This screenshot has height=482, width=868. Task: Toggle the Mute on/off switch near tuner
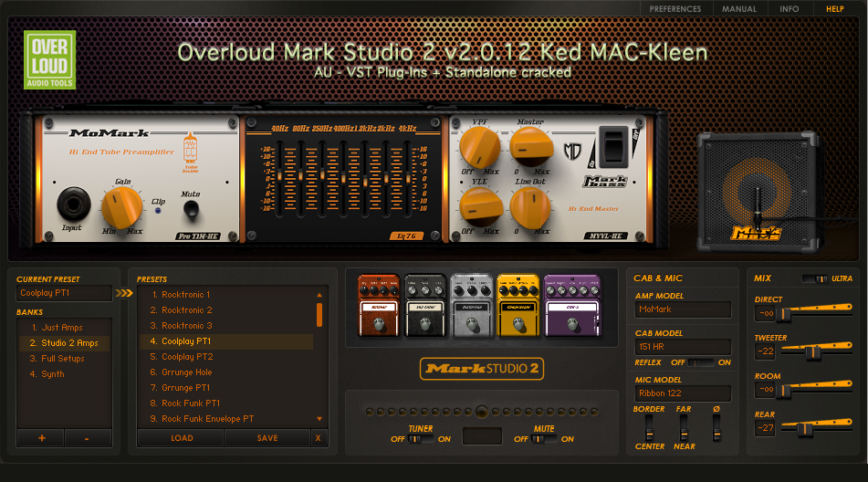(x=544, y=439)
